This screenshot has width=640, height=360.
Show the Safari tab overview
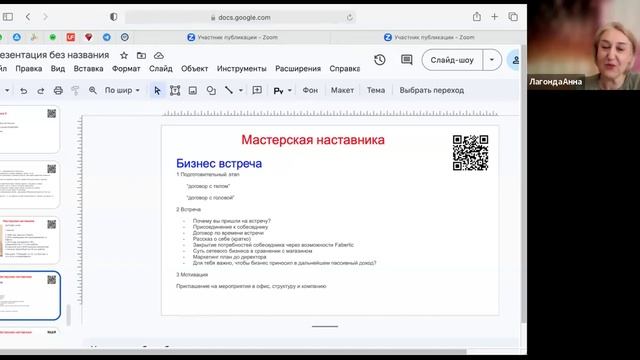[x=513, y=17]
